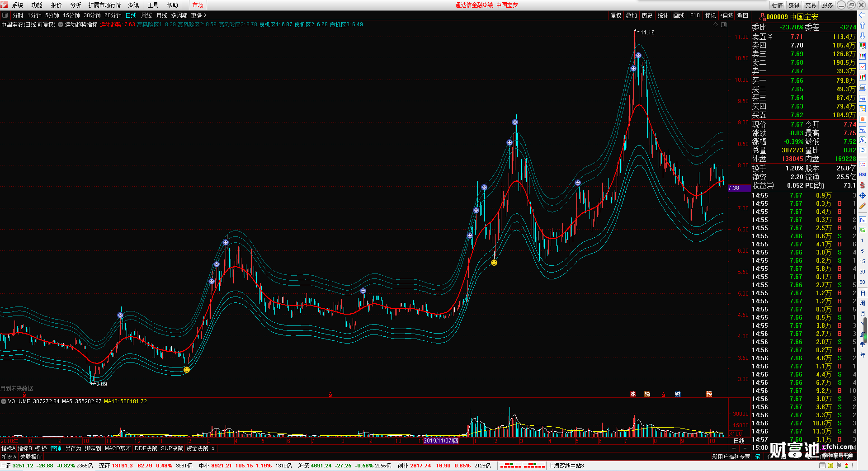This screenshot has height=471, width=868.
Task: Click the 2019/11/07 date marker on timeline
Action: tap(441, 441)
